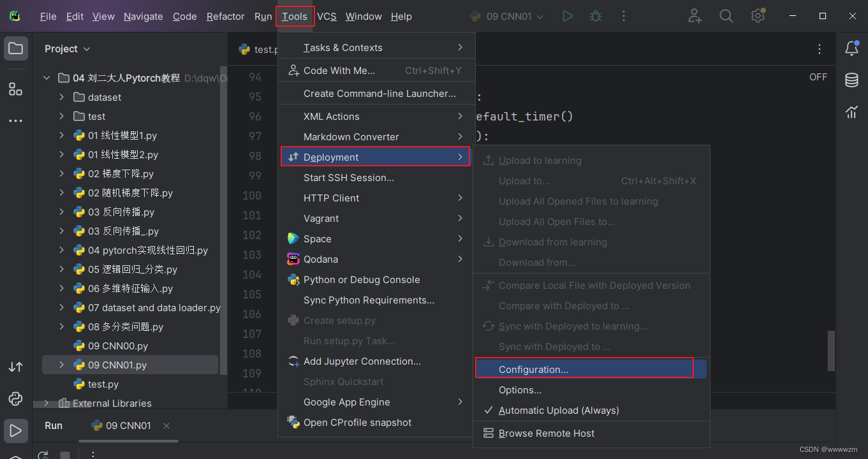This screenshot has width=868, height=459.
Task: Expand 09 CNN01.py tree node arrow
Action: click(x=62, y=365)
